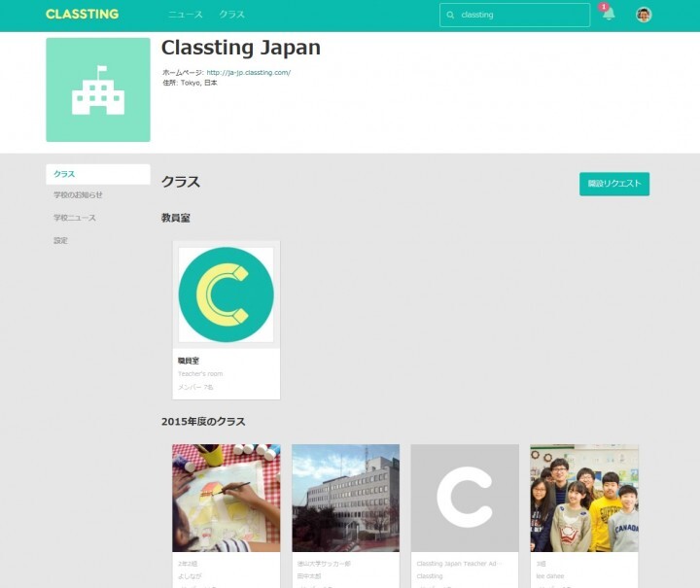Click the よしなが teacher name
The height and width of the screenshot is (588, 700).
[x=190, y=576]
